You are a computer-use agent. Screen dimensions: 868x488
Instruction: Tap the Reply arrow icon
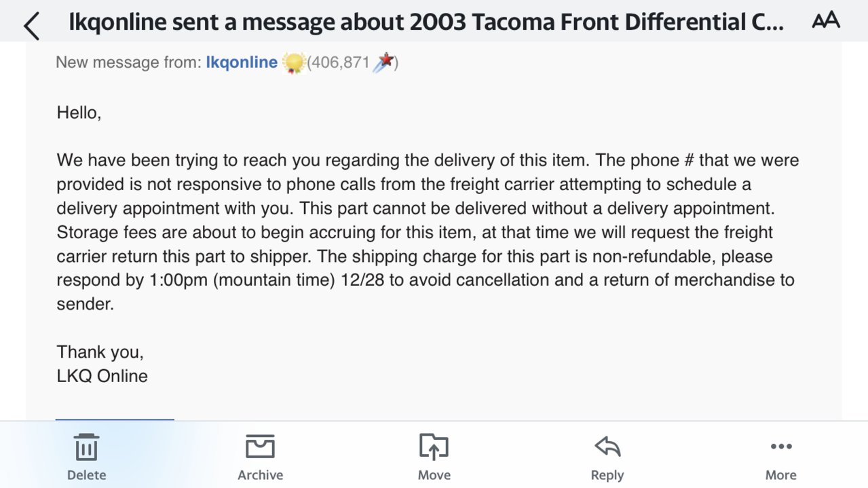(607, 447)
